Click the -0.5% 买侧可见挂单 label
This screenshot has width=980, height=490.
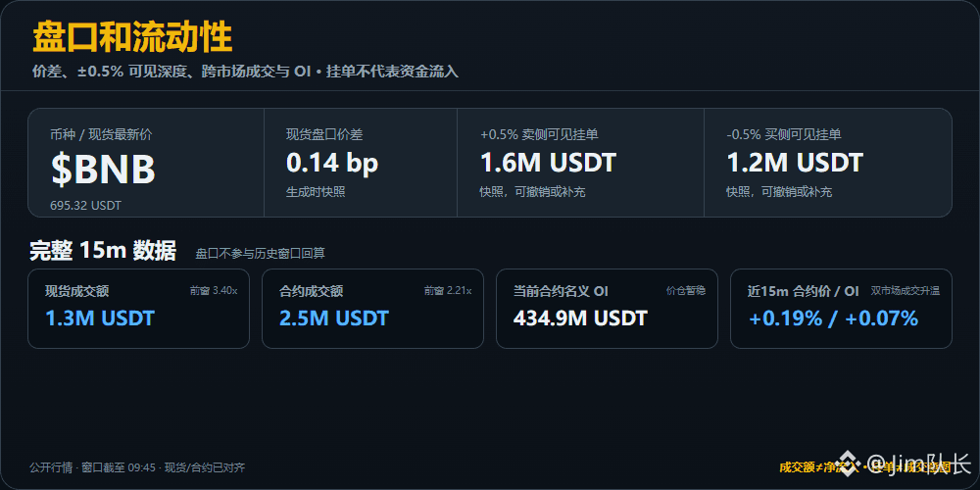784,134
